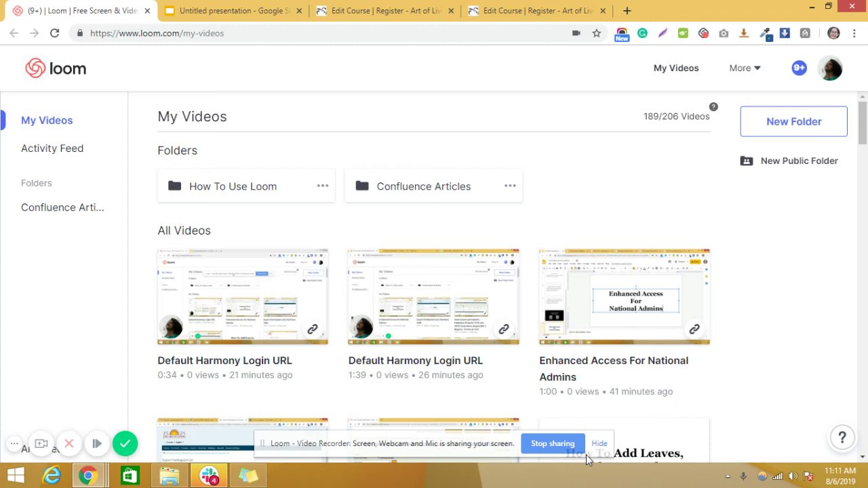The image size is (868, 488).
Task: Stop sharing the screen
Action: pos(553,443)
